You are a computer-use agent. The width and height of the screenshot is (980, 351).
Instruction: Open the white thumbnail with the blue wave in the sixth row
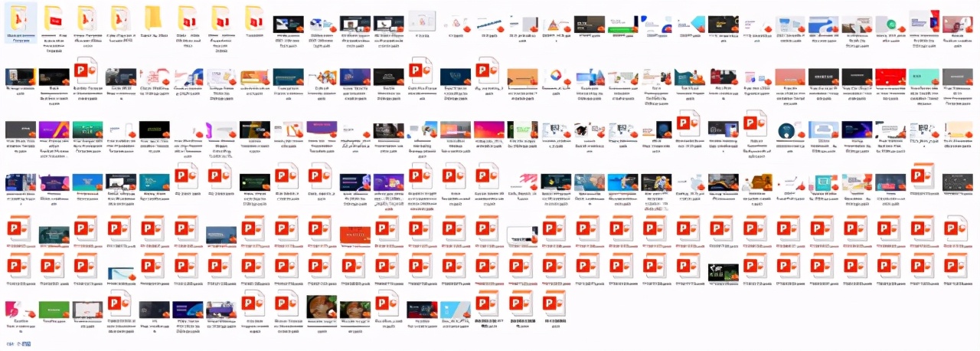[120, 273]
